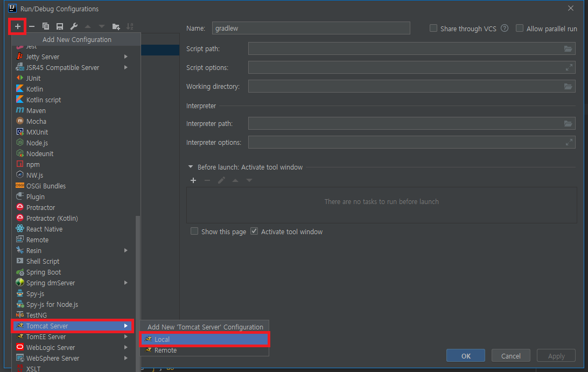The width and height of the screenshot is (588, 372).
Task: Expand the Spring dmServer submenu
Action: [126, 283]
